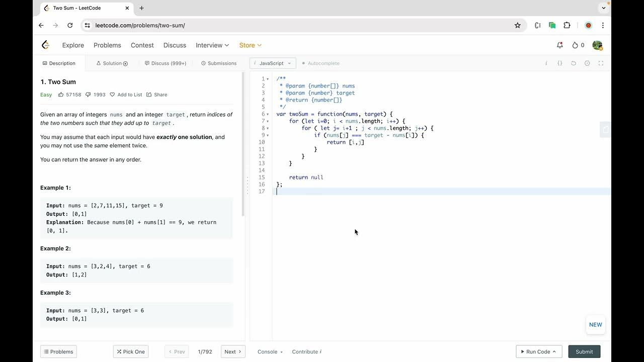This screenshot has height=362, width=644.
Task: Click Add to List heart icon
Action: (112, 95)
